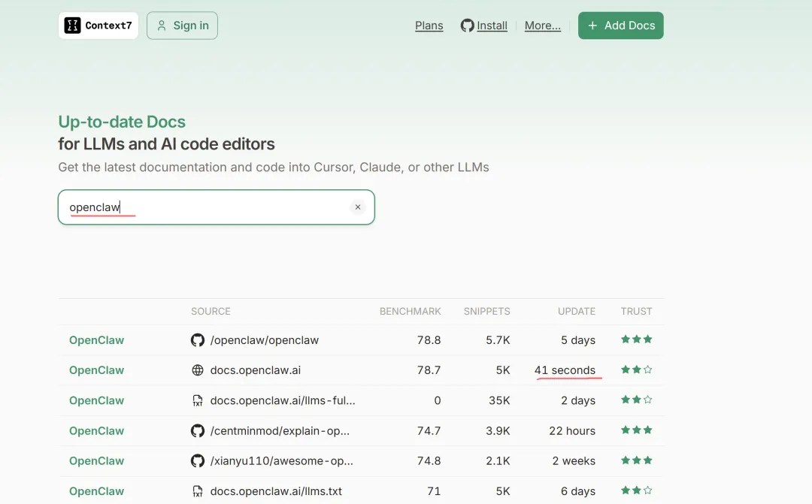Viewport: 812px width, 504px height.
Task: Clear the search field with the X icon
Action: pyautogui.click(x=358, y=207)
